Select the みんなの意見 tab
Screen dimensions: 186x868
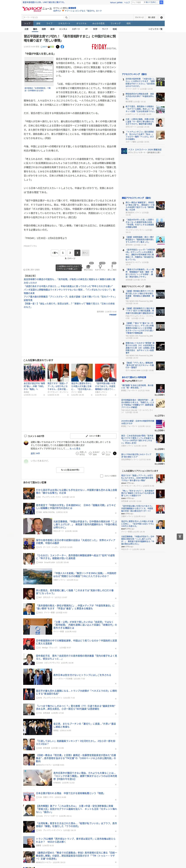pos(98,24)
